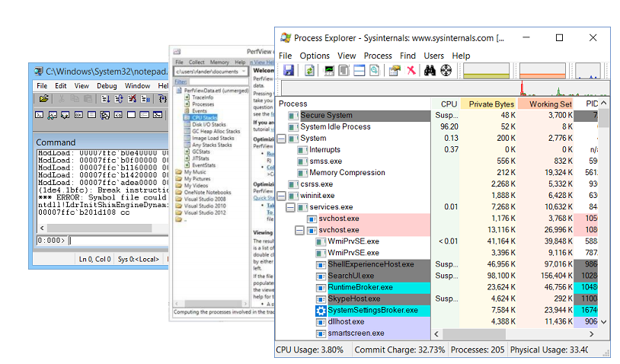The image size is (620, 364).
Task: Click the scroll right arrow in Process Explorer
Action: (592, 334)
